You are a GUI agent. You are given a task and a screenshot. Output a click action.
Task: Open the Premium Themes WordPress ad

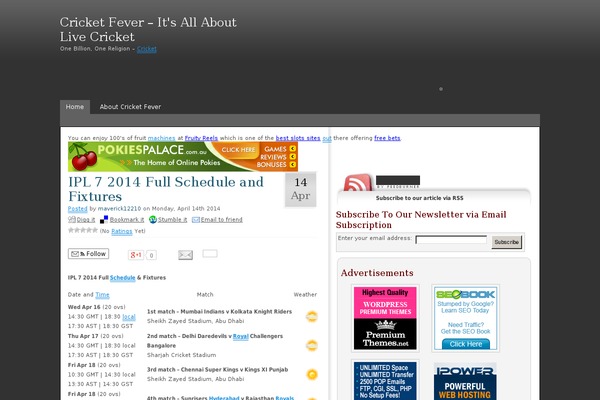pyautogui.click(x=385, y=318)
